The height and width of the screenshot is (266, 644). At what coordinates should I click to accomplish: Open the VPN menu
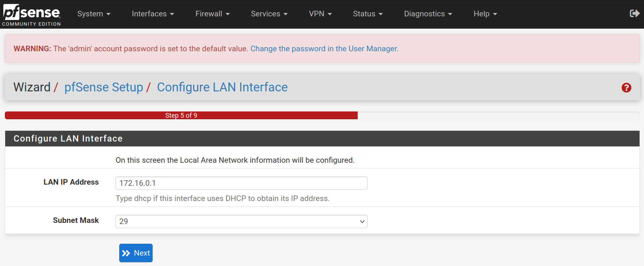point(320,14)
